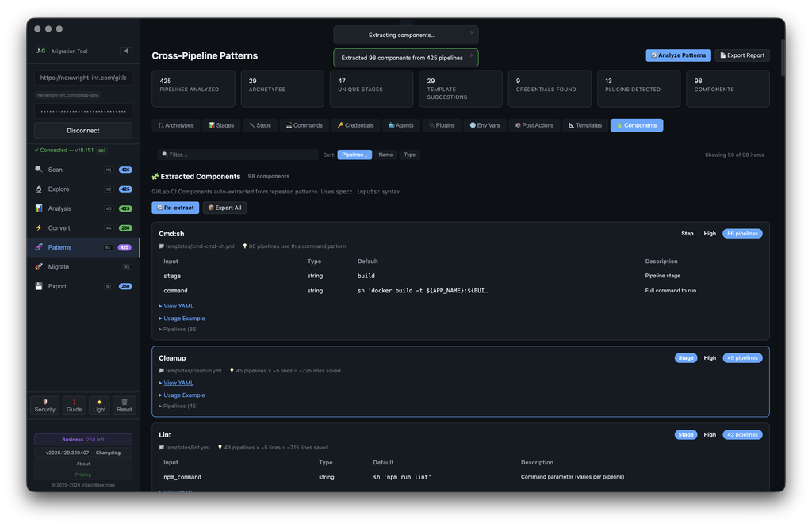Click the 45 pipelines badge
Image resolution: width=812 pixels, height=527 pixels.
[x=742, y=357]
